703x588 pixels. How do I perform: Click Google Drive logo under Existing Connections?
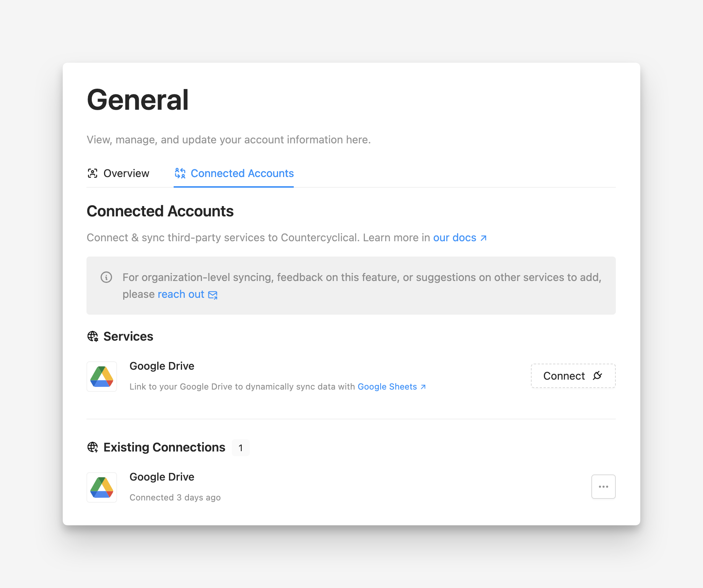pyautogui.click(x=102, y=487)
